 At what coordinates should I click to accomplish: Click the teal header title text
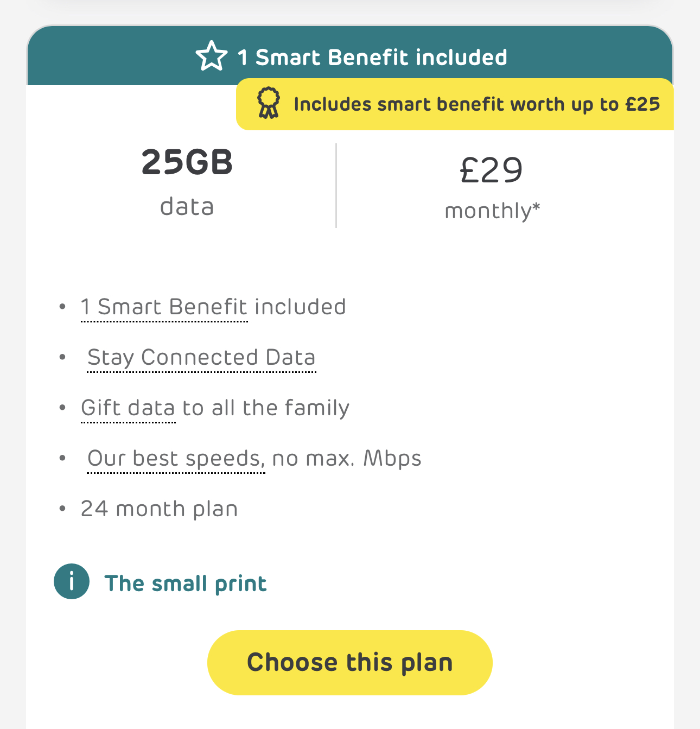372,58
